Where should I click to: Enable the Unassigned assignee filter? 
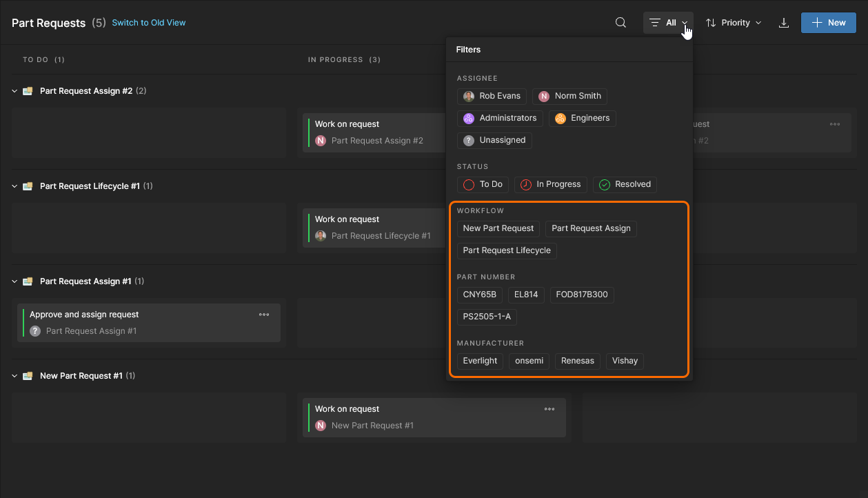(x=494, y=140)
